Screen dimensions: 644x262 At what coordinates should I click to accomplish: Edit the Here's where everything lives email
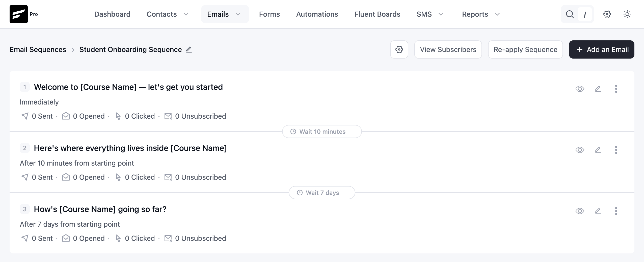pyautogui.click(x=598, y=150)
